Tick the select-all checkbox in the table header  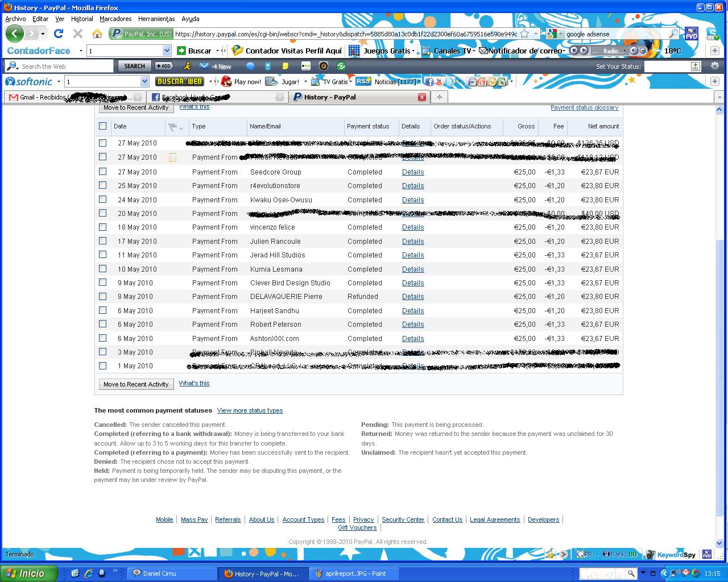pyautogui.click(x=102, y=126)
